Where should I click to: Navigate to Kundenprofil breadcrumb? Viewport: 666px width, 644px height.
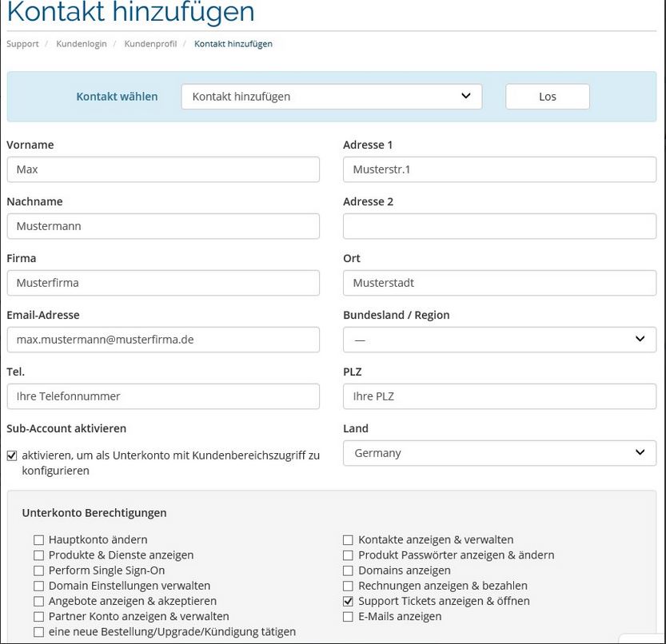[x=150, y=44]
